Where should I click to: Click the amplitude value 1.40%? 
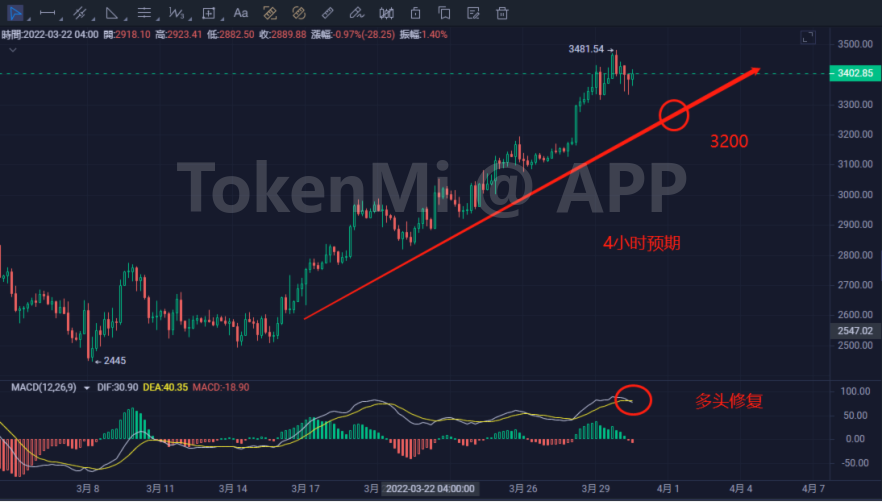click(434, 34)
